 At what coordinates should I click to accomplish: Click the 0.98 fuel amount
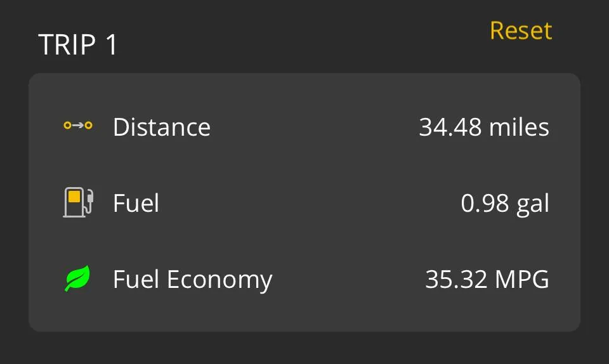(x=485, y=204)
